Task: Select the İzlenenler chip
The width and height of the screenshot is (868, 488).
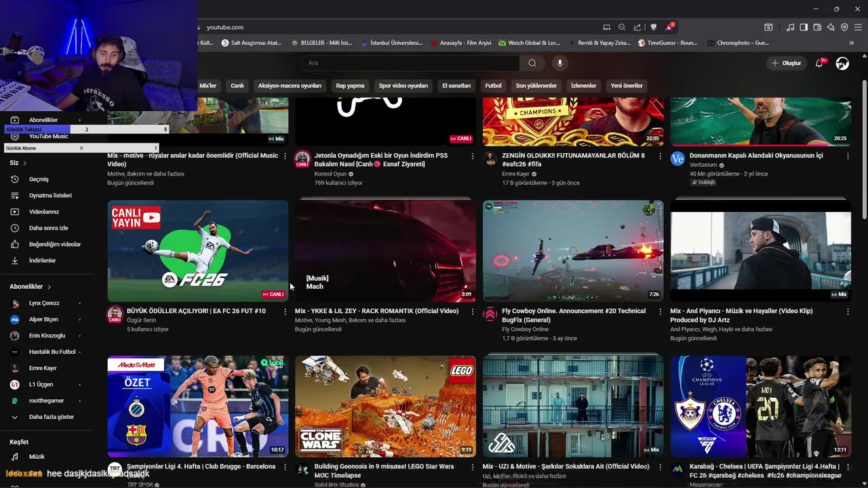Action: pos(584,86)
